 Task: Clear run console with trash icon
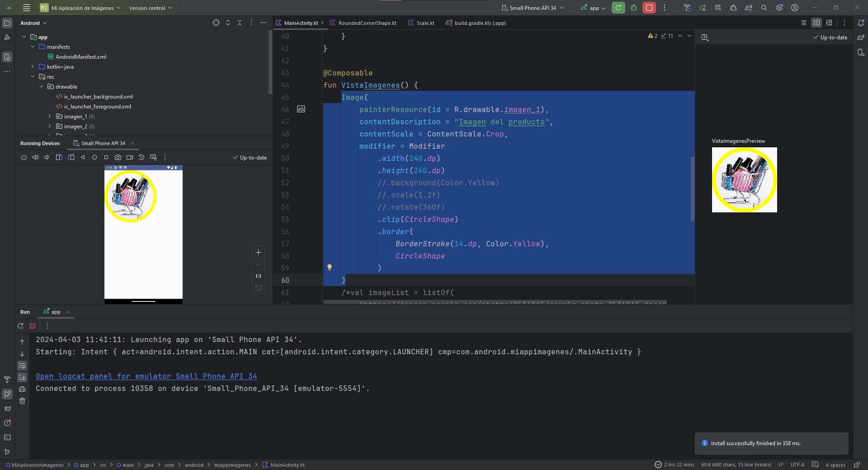point(22,401)
